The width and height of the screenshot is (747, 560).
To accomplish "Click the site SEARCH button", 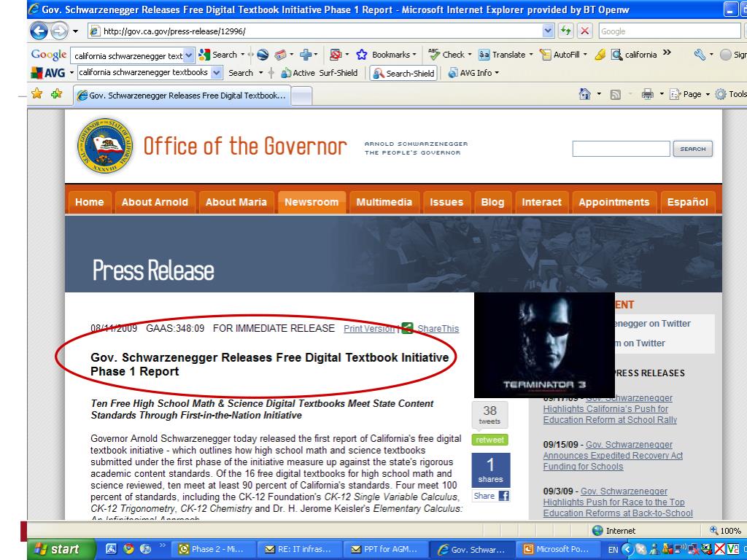I will (x=693, y=149).
